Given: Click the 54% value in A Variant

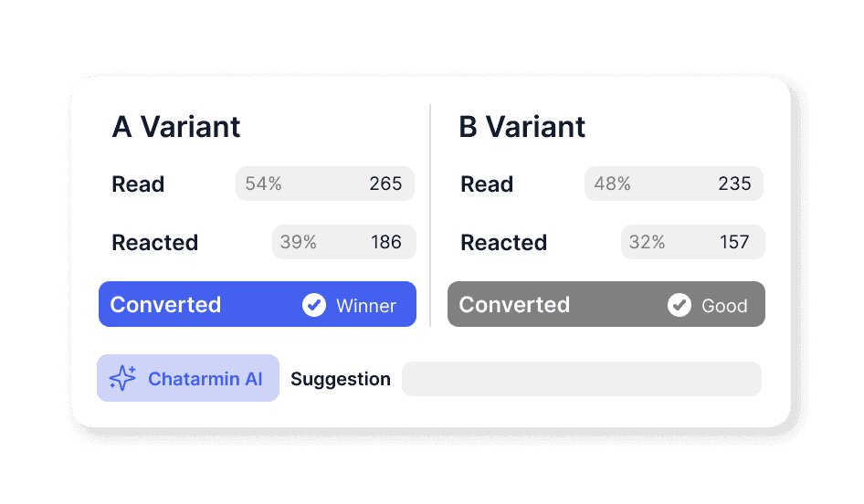Looking at the screenshot, I should [263, 184].
